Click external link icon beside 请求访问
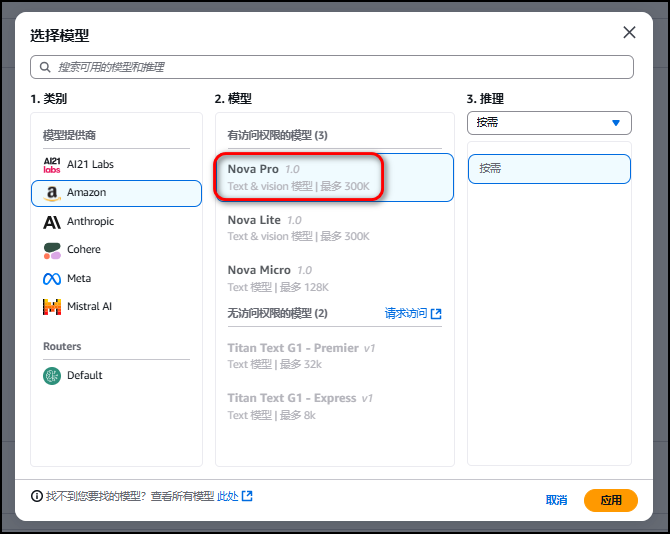The width and height of the screenshot is (670, 534). coord(436,314)
